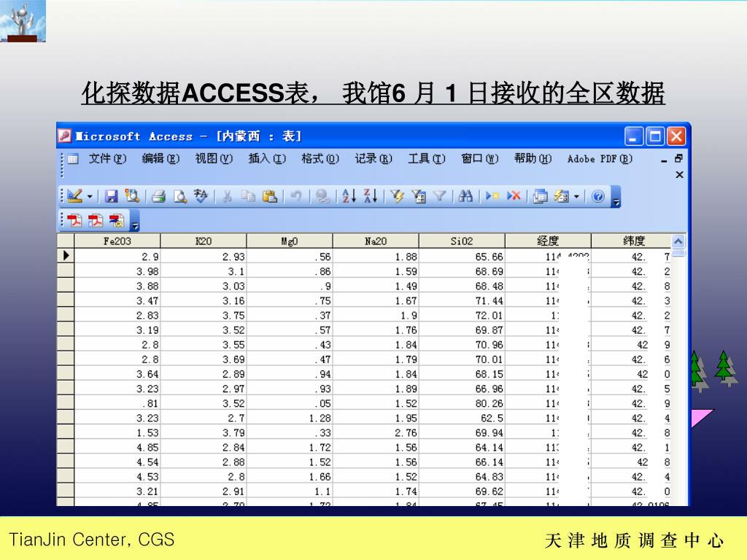Toggle the Apply Filter funnel icon
747x560 pixels.
(439, 196)
